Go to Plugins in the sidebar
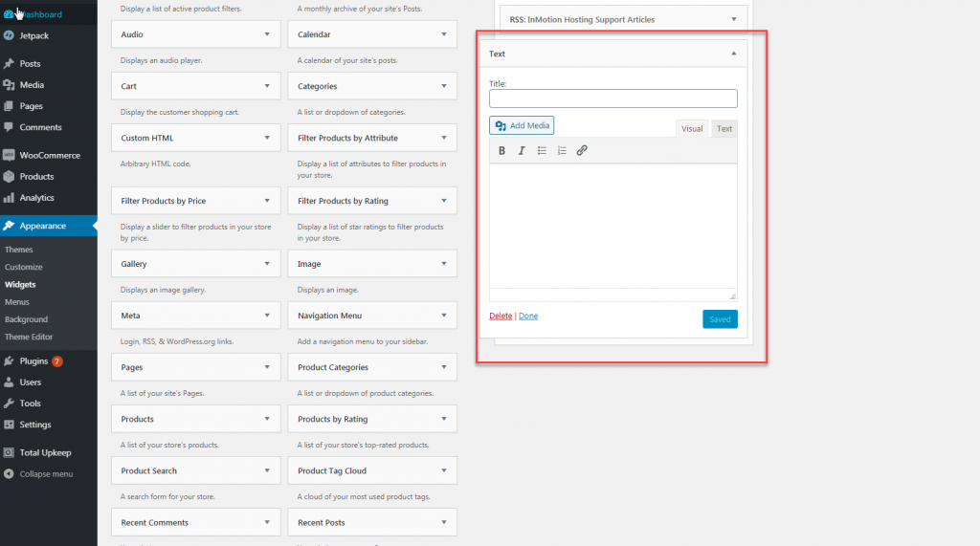The height and width of the screenshot is (546, 980). coord(33,361)
